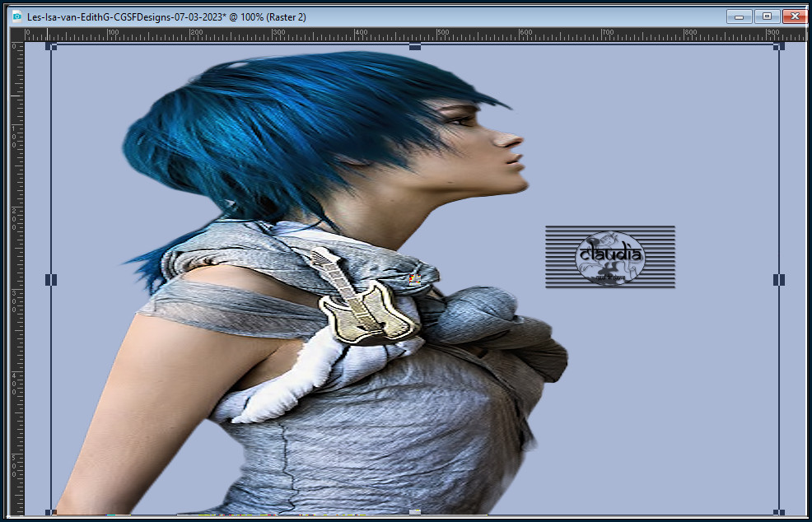The image size is (812, 522).
Task: Maximize the image window
Action: 767,16
